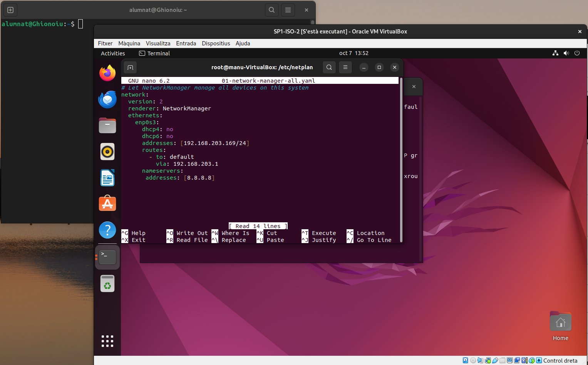
Task: Open the Help icon in dock
Action: [107, 230]
